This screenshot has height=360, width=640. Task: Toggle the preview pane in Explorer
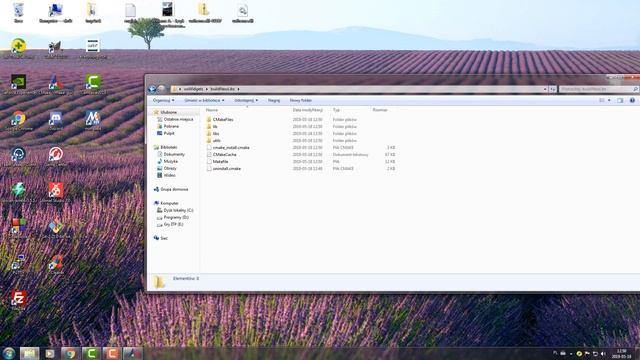tap(620, 100)
